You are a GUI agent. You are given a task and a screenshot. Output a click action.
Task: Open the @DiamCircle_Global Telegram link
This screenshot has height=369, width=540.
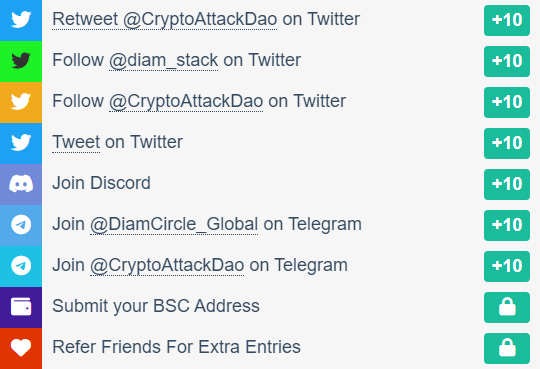pyautogui.click(x=174, y=224)
